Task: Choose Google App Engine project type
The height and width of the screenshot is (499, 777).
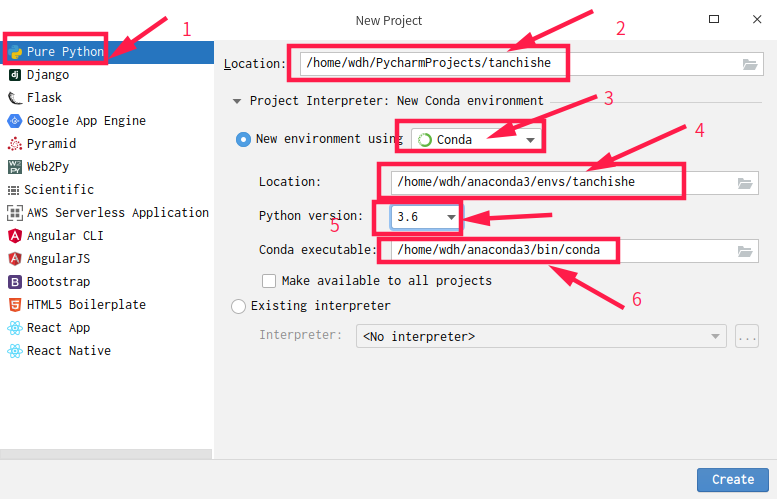Action: pos(107,120)
